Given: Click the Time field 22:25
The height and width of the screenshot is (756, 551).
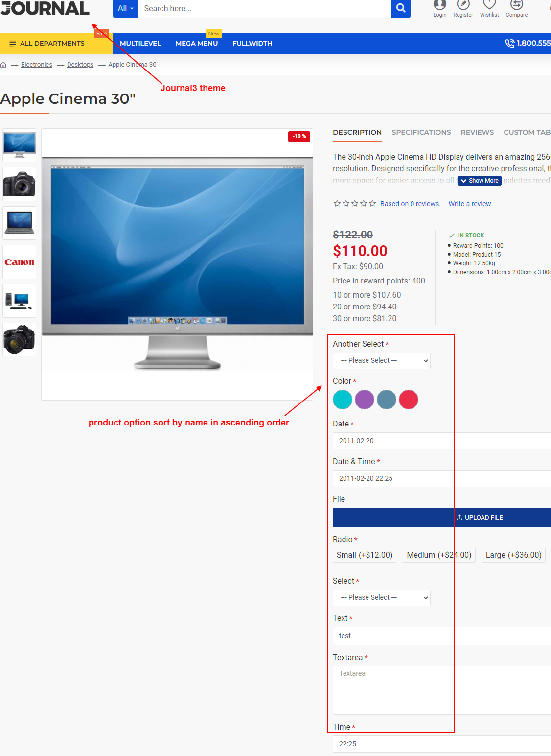Looking at the screenshot, I should coord(442,744).
